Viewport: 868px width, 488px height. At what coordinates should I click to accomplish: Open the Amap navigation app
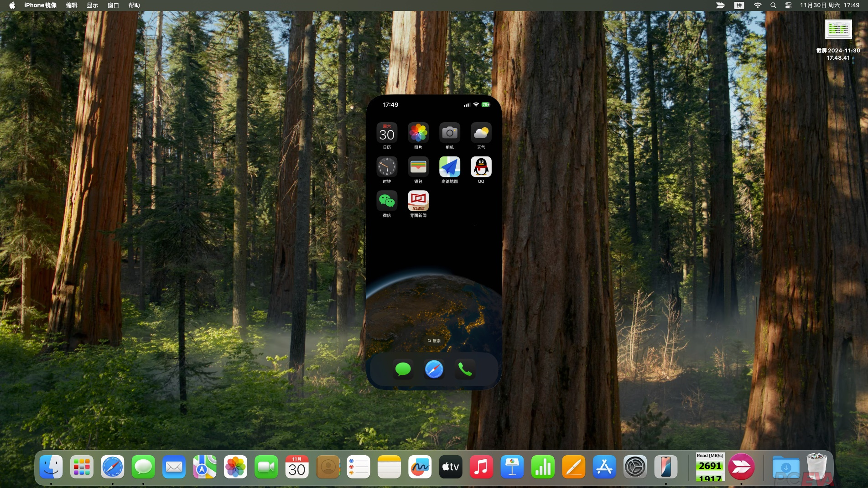click(x=449, y=167)
